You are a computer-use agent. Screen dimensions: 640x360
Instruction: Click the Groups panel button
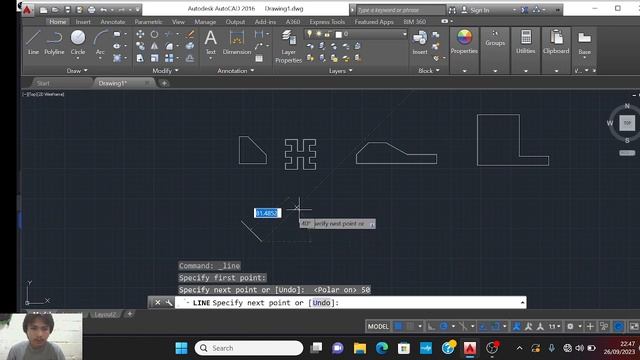point(495,38)
